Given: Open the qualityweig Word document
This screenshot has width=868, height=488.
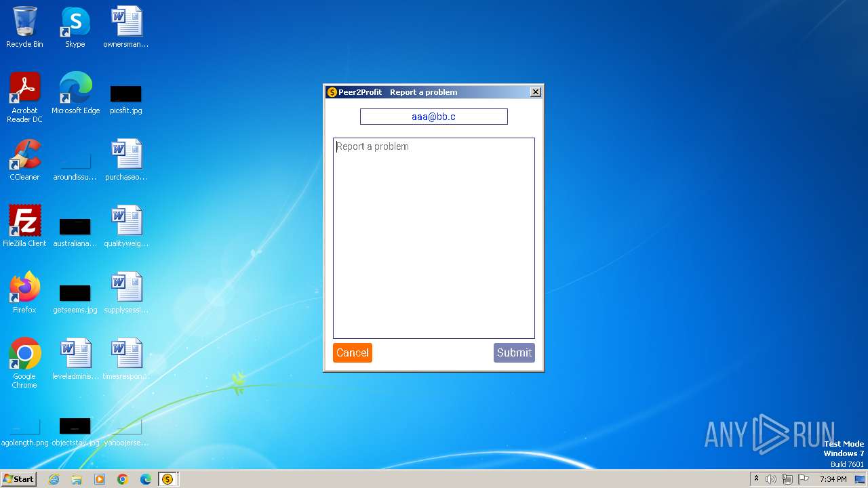Looking at the screenshot, I should [x=126, y=226].
